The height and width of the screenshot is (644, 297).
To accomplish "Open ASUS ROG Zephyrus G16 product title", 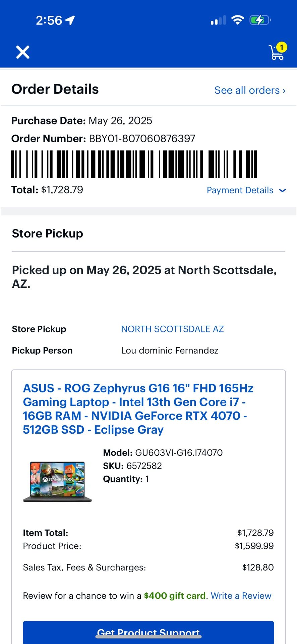I will point(138,409).
